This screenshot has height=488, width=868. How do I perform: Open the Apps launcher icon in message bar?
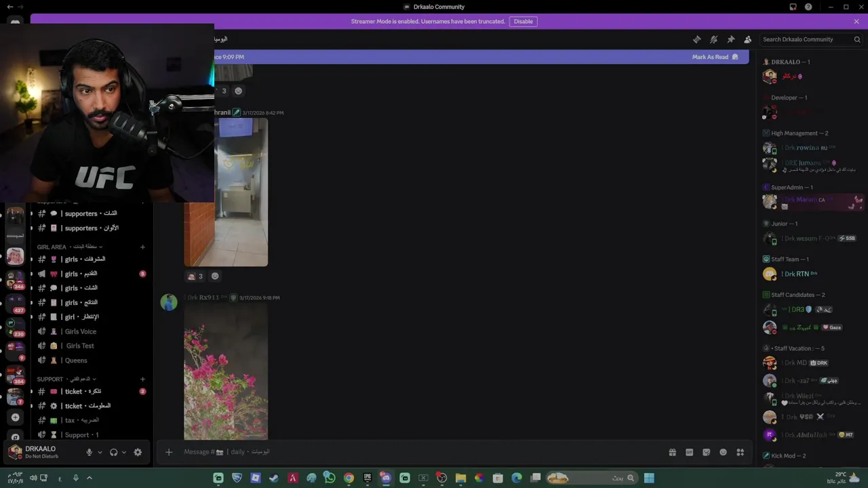coord(740,452)
